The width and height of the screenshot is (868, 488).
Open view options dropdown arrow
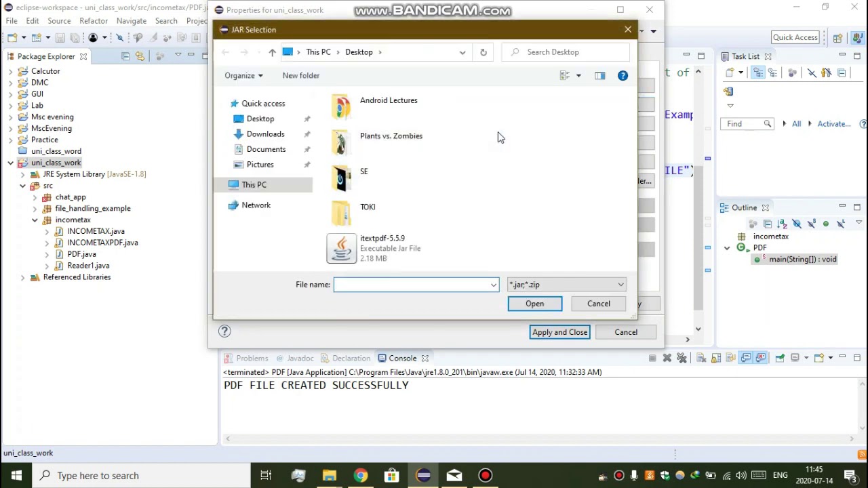click(578, 75)
